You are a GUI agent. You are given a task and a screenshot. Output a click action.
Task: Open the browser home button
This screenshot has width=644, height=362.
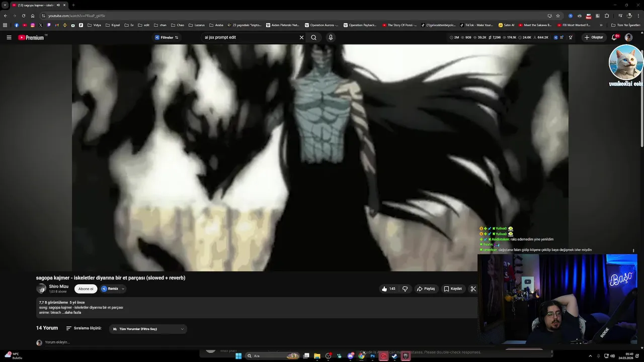[x=33, y=16]
